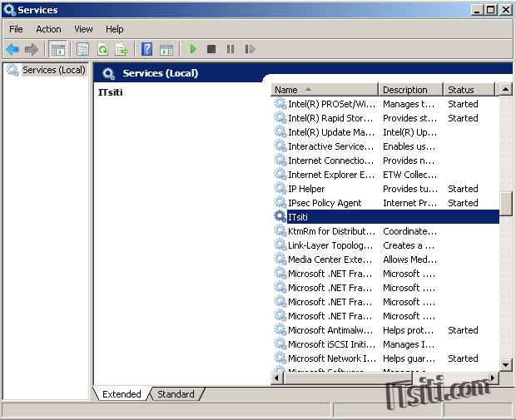Image resolution: width=516 pixels, height=420 pixels.
Task: Click the 'Helps guar...' description cell
Action: tap(409, 358)
